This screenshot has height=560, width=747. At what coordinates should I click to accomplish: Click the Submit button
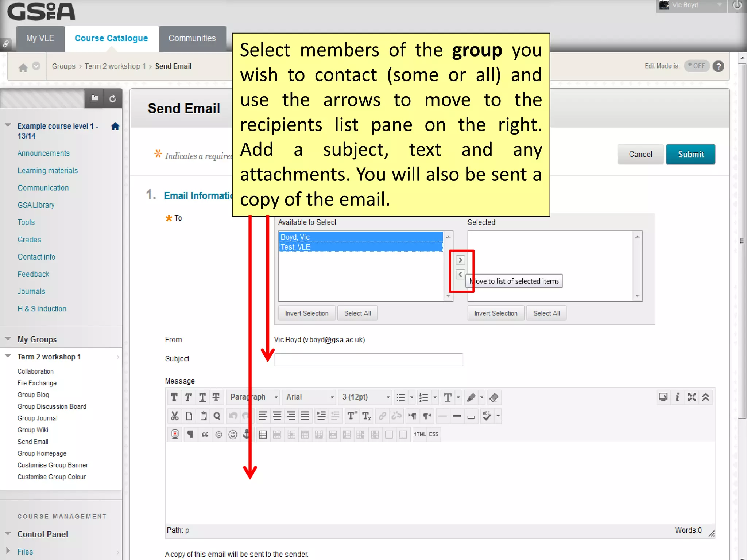[690, 155]
